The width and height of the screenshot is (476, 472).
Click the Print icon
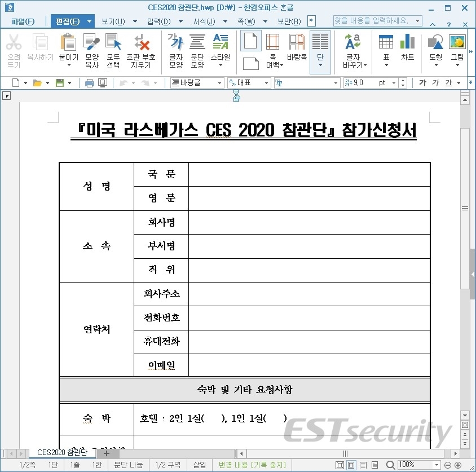tap(89, 83)
